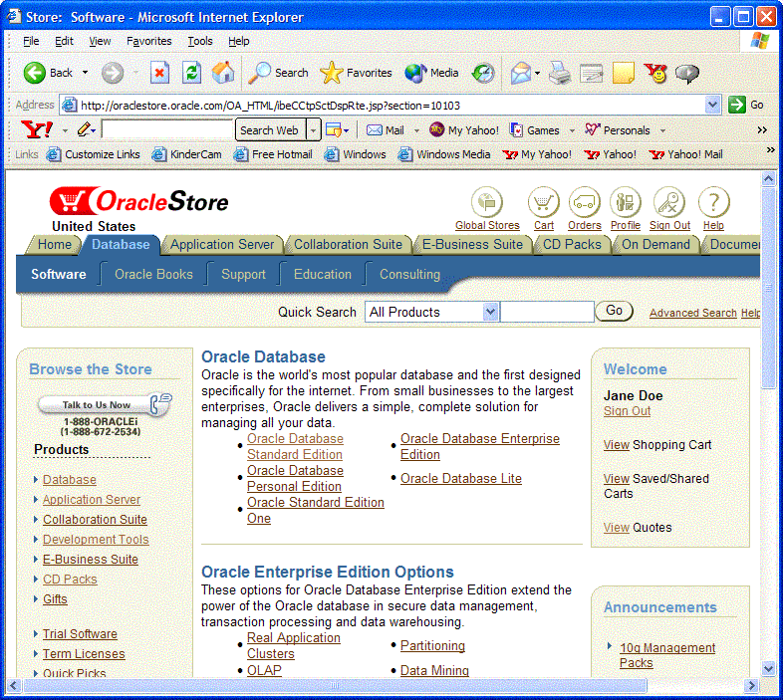This screenshot has height=700, width=783.
Task: Click the Forward navigation arrow icon
Action: 113,73
